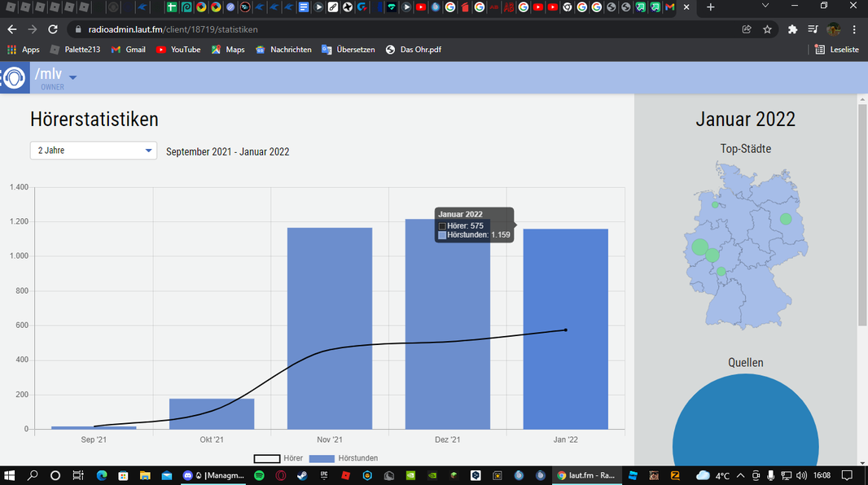This screenshot has width=868, height=485.
Task: Open the 2 Jahre time range dropdown
Action: pos(94,151)
